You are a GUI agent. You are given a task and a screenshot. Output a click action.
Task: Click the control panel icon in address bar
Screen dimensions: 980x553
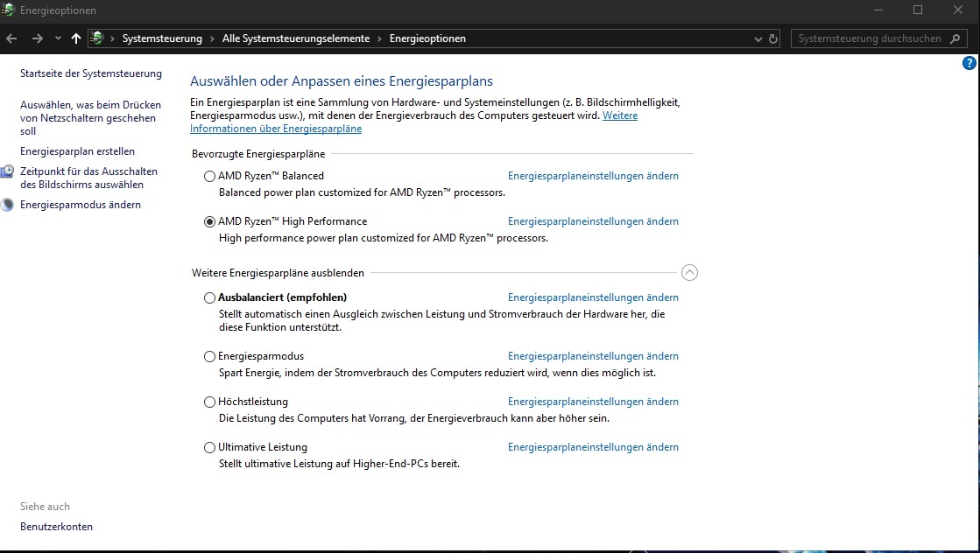[97, 38]
